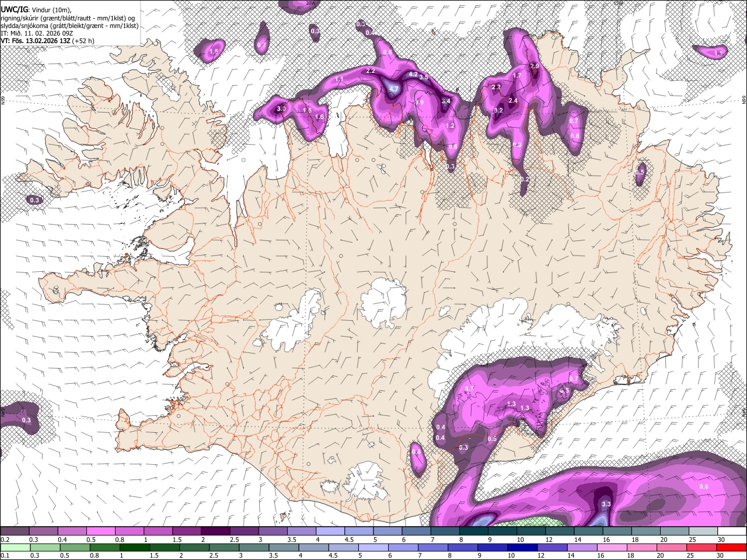Click the 4.7 precipitation value on the map
The height and width of the screenshot is (560, 747).
click(x=394, y=89)
